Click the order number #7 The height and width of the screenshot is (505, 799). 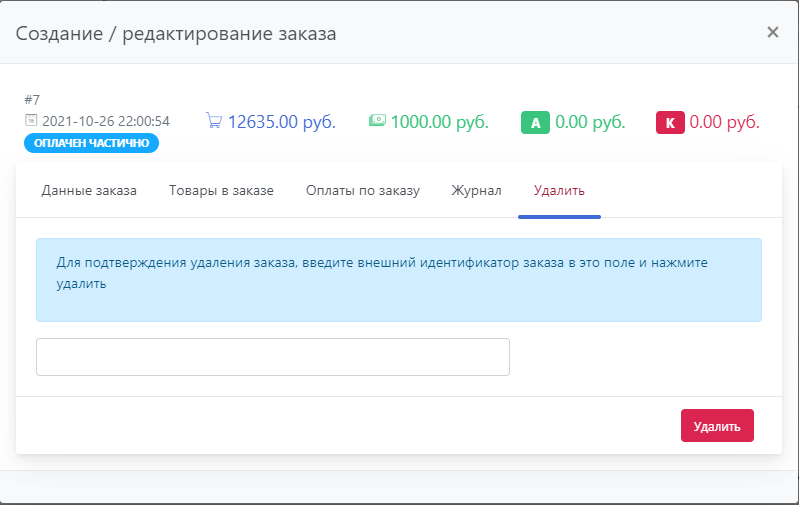coord(32,100)
